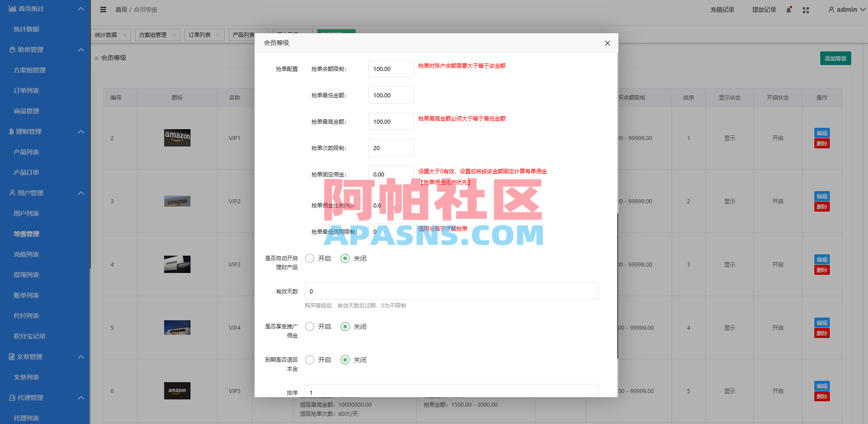Viewport: 868px width, 424px height.
Task: Select 开启 for 是否自动开启理财产品
Action: click(310, 258)
